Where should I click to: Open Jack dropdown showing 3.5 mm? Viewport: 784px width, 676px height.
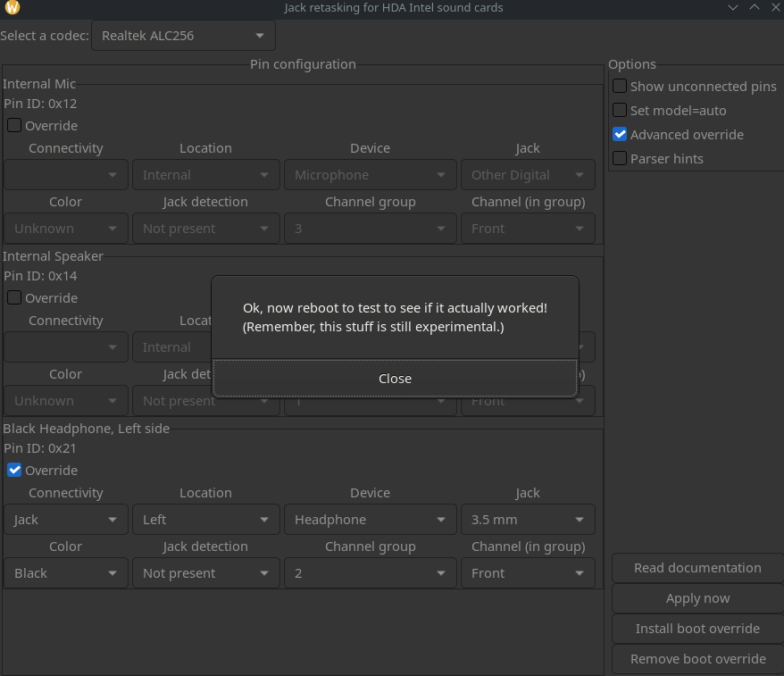click(528, 520)
